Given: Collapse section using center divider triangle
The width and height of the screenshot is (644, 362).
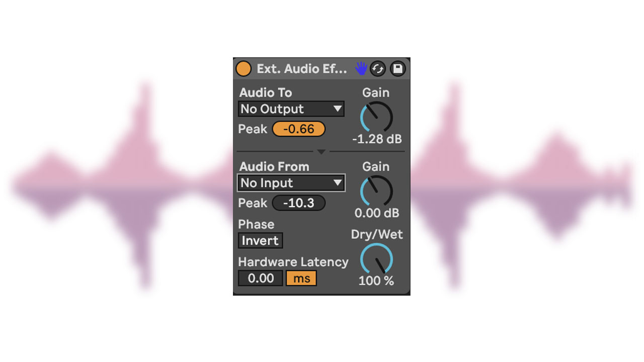Looking at the screenshot, I should coord(321,151).
